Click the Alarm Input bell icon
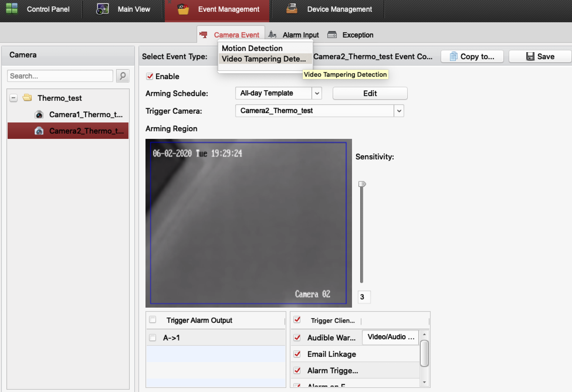The width and height of the screenshot is (572, 392). [x=272, y=35]
